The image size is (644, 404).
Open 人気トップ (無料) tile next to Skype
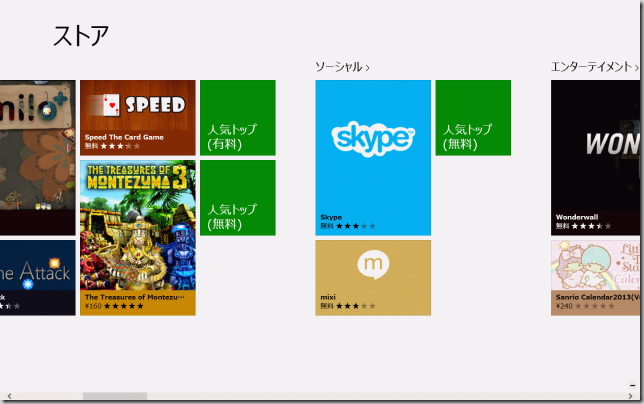(473, 117)
